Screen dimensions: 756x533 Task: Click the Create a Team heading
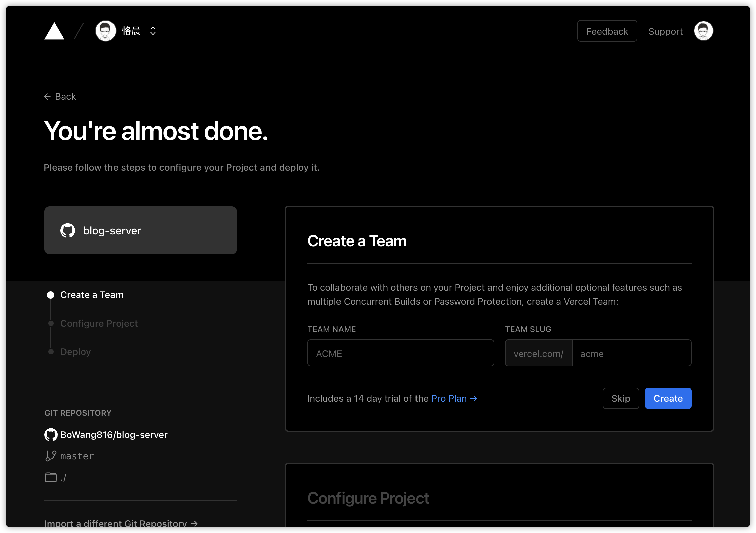[x=357, y=241]
